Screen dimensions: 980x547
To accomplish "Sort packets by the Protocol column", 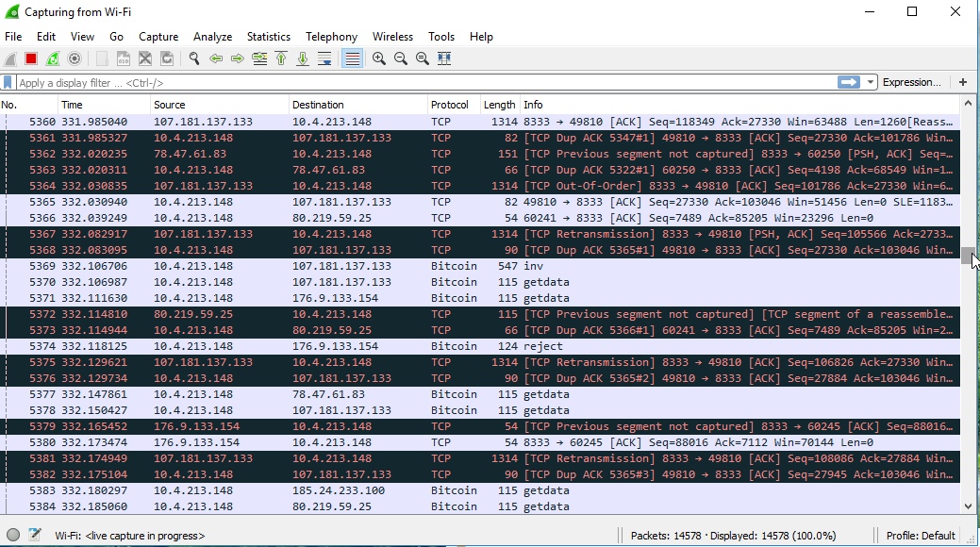I will (455, 105).
